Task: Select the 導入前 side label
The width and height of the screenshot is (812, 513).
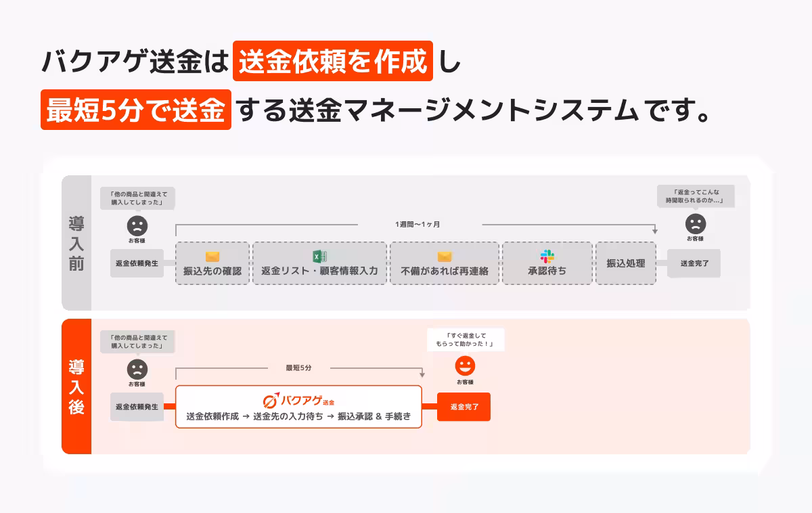Action: [76, 243]
